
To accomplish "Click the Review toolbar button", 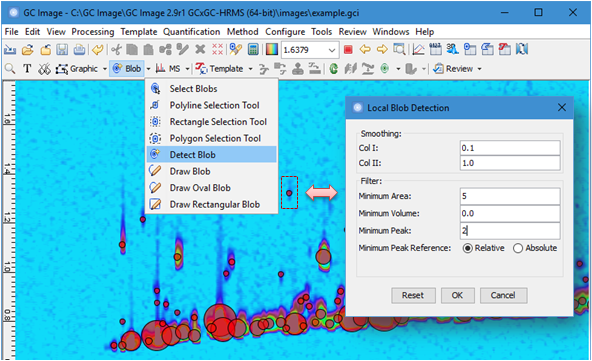I will click(x=453, y=69).
